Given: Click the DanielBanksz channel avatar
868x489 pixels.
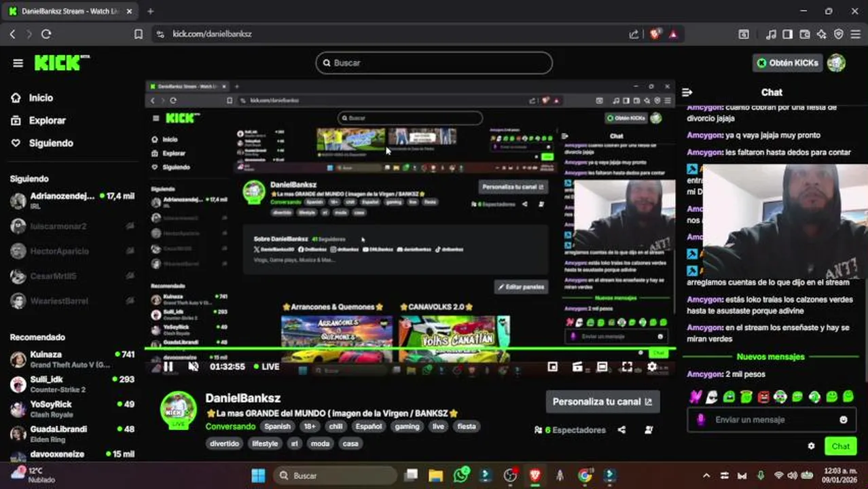Looking at the screenshot, I should point(179,410).
